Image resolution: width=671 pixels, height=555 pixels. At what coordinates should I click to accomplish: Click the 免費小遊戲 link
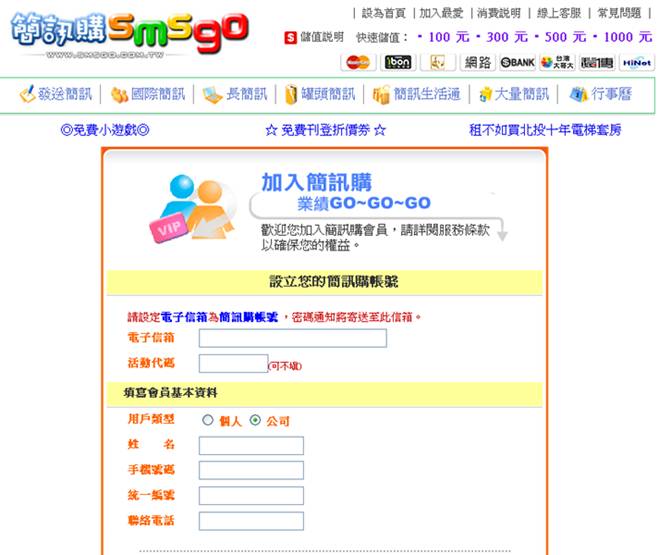pos(105,130)
